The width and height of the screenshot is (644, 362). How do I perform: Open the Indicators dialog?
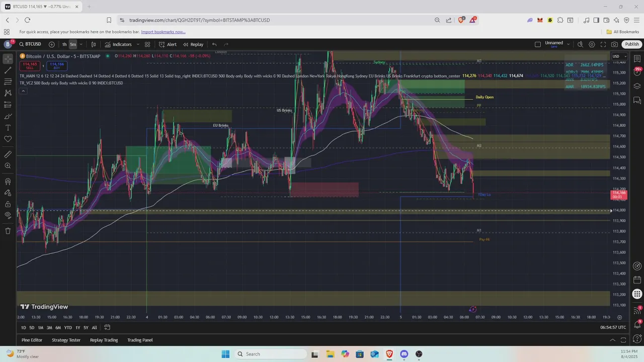pos(118,44)
